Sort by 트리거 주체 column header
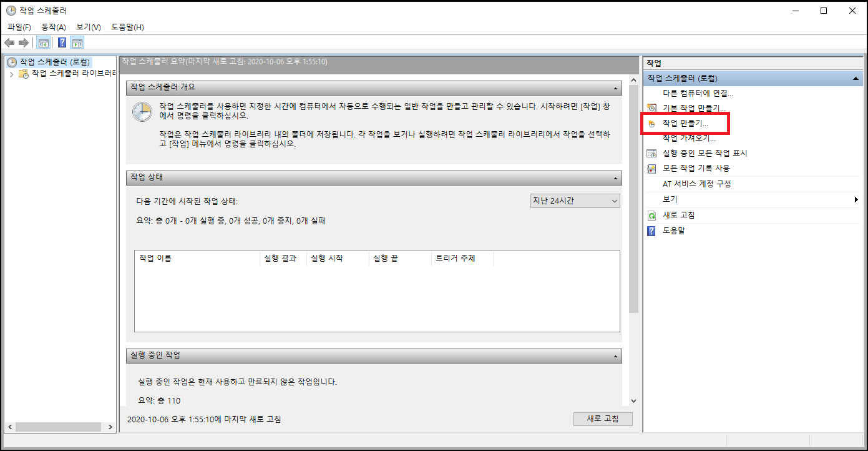Viewport: 868px width, 451px height. tap(462, 258)
